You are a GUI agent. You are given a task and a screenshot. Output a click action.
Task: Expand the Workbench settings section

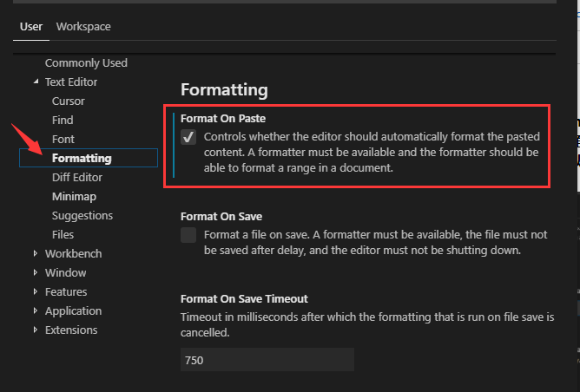point(36,254)
